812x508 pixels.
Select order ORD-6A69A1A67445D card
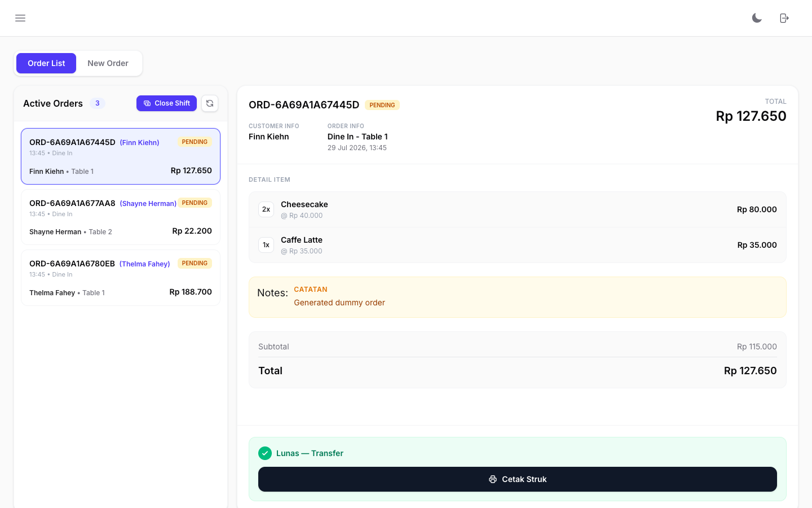coord(121,156)
